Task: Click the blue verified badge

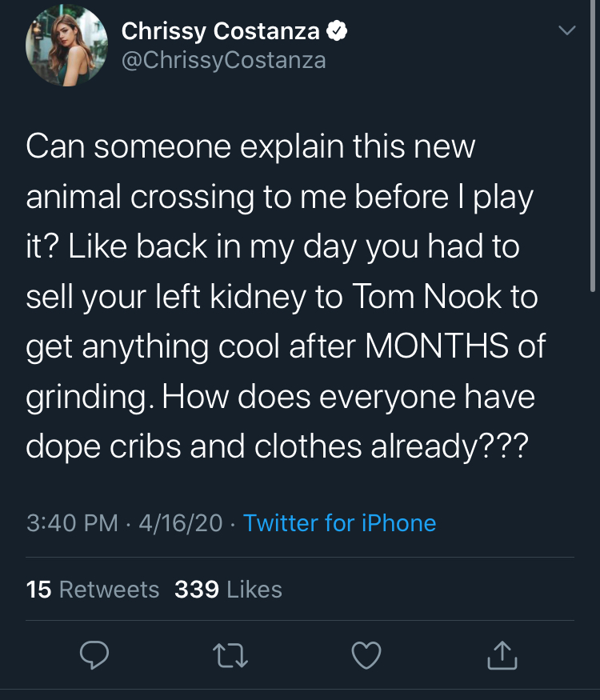Action: pos(338,31)
